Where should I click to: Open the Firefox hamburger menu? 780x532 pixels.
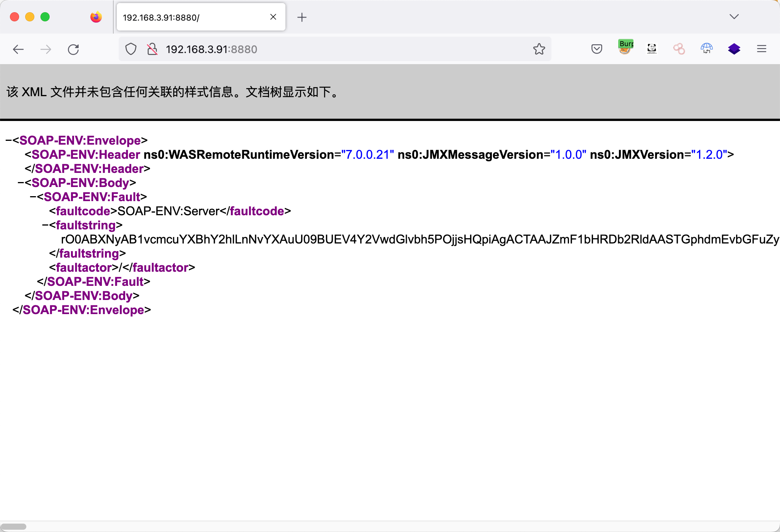pos(762,49)
